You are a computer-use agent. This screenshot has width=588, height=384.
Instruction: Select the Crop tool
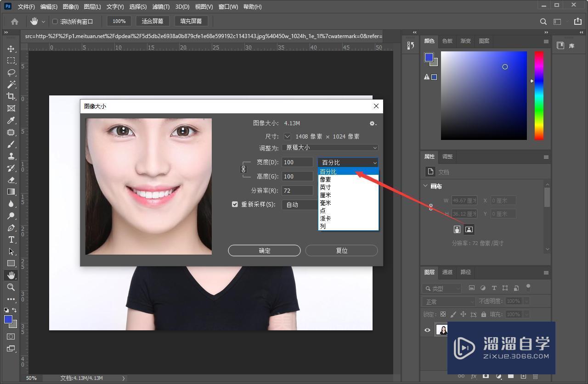11,96
